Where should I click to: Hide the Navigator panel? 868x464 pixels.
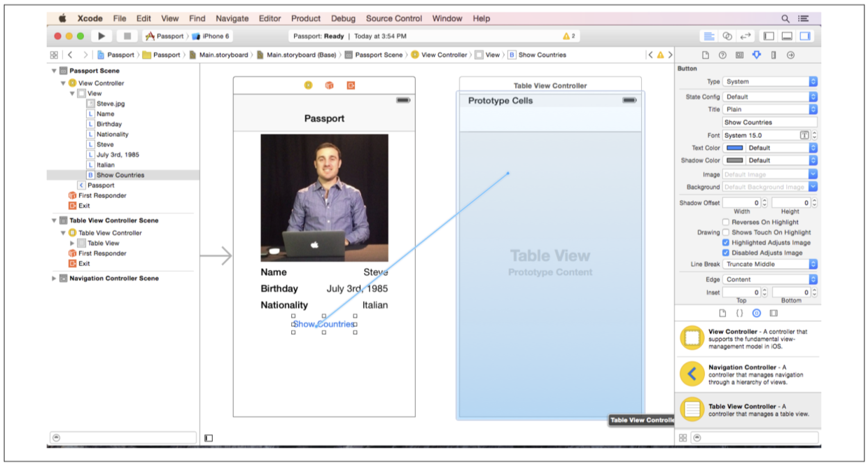pos(769,36)
